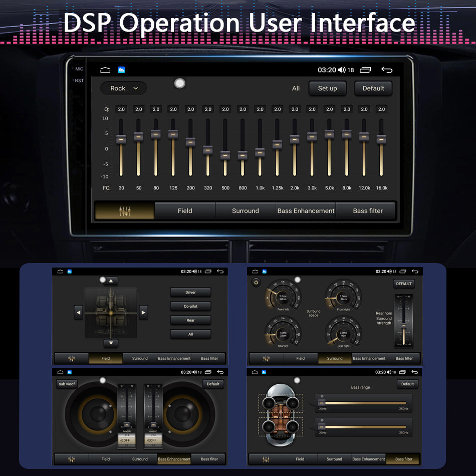Open the Q value box for 30 Hz
The width and height of the screenshot is (476, 476).
pos(121,109)
